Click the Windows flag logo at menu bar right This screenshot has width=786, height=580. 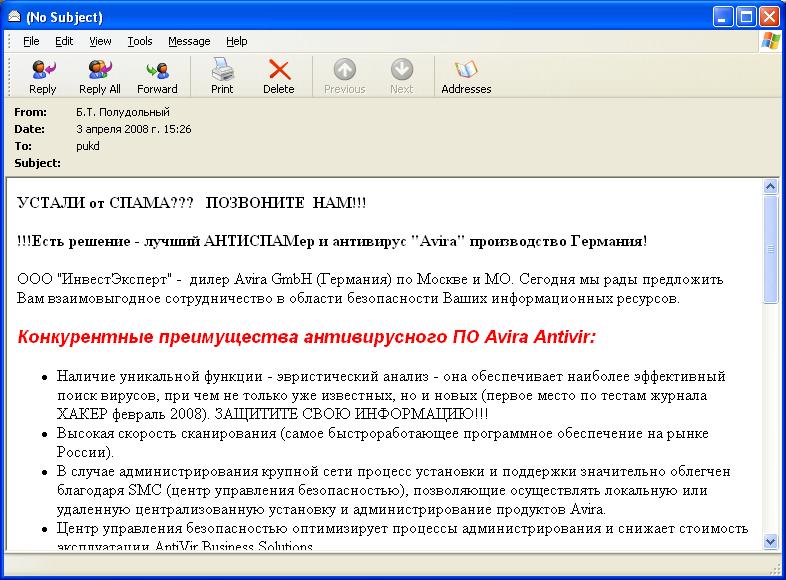[x=770, y=41]
